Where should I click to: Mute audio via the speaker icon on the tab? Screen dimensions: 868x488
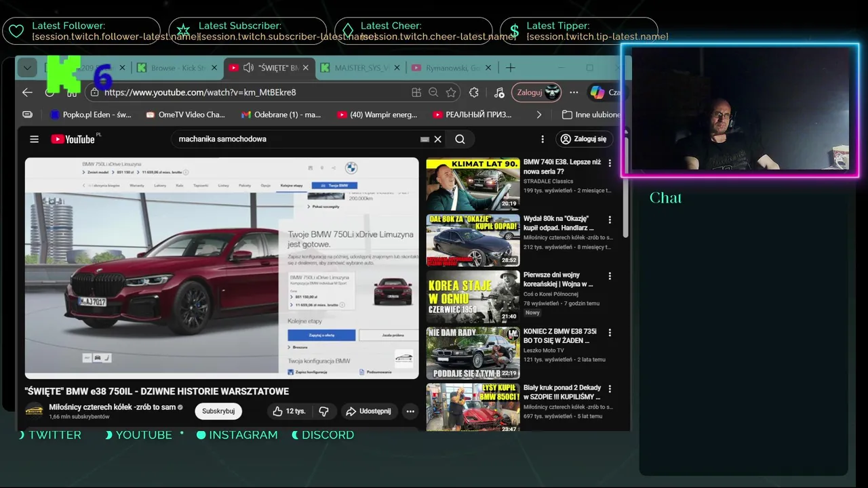(248, 68)
